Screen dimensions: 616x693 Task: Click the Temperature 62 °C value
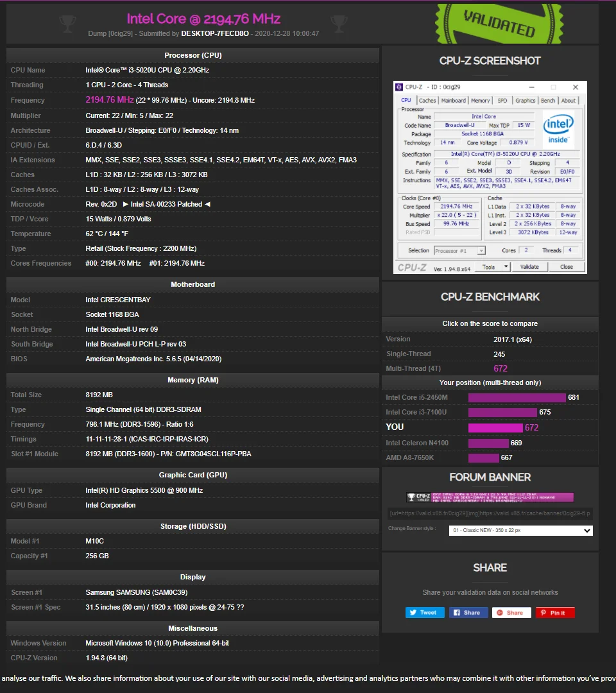click(x=107, y=234)
